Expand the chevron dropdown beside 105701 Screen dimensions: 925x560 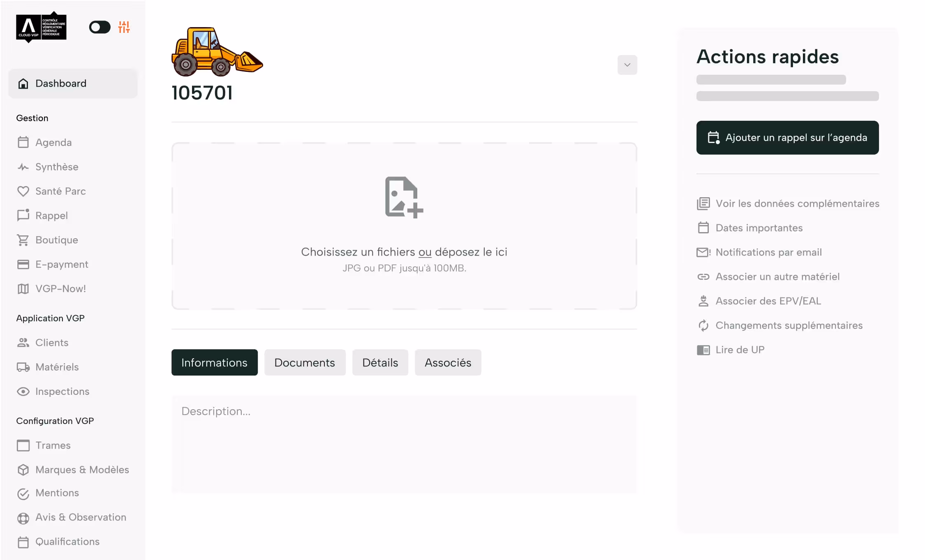pyautogui.click(x=627, y=65)
